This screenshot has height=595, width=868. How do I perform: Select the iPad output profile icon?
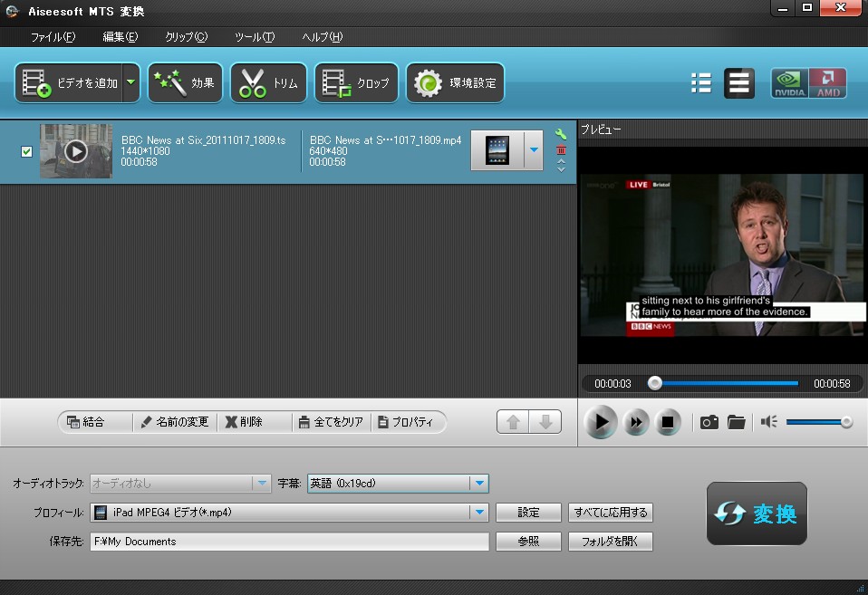497,150
